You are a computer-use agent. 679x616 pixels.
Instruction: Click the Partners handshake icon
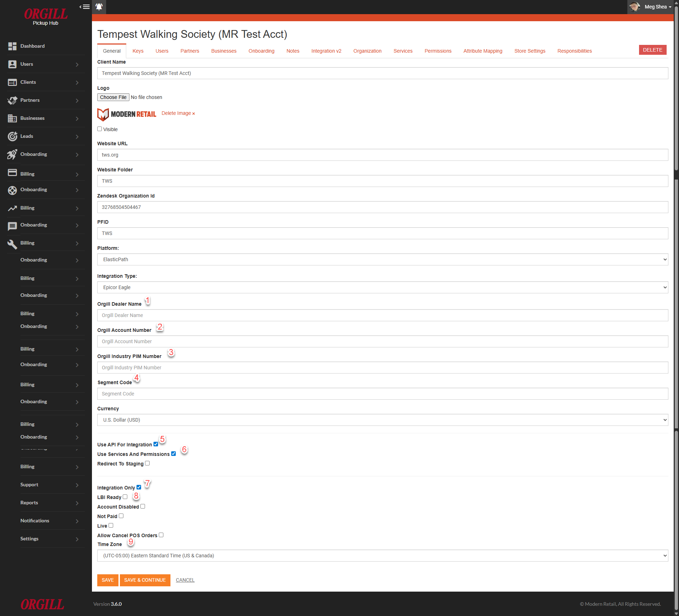[x=12, y=100]
